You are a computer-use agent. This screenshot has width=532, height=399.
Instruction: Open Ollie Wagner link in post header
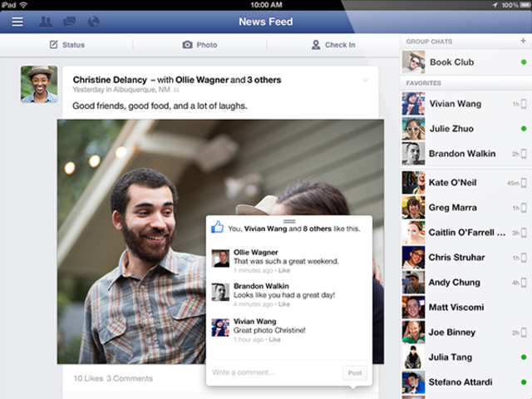(202, 80)
